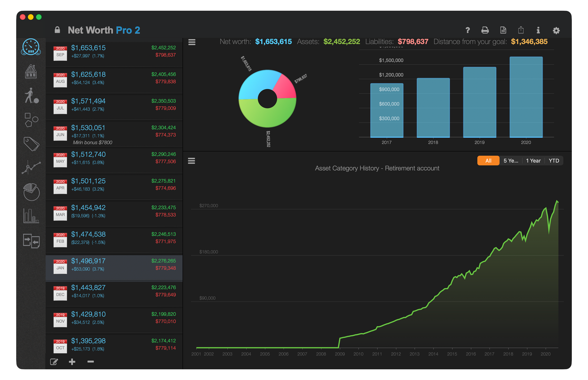Image resolution: width=588 pixels, height=380 pixels.
Task: Open the tags view in the sidebar
Action: pos(31,143)
